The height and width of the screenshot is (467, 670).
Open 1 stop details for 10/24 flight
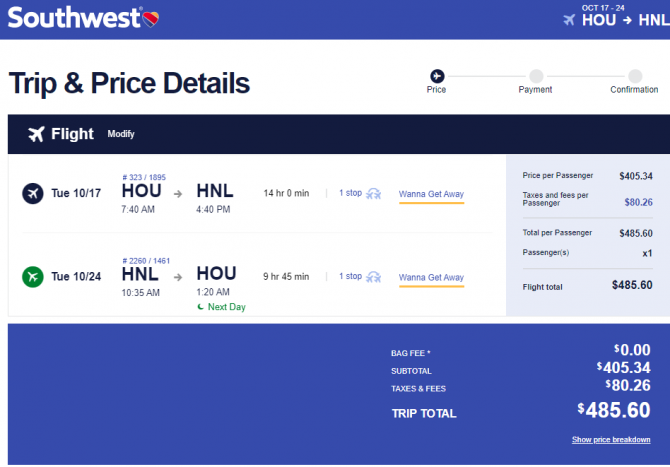coord(350,276)
